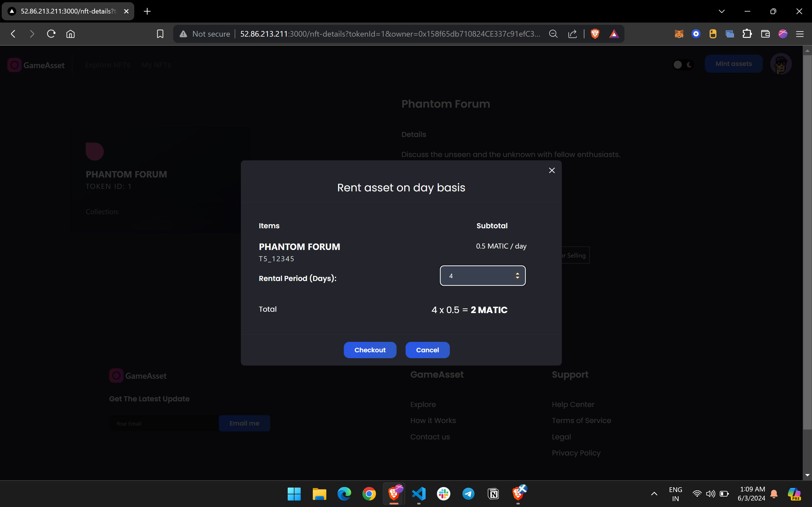Image resolution: width=812 pixels, height=507 pixels.
Task: Close the rent asset dialog
Action: click(552, 170)
